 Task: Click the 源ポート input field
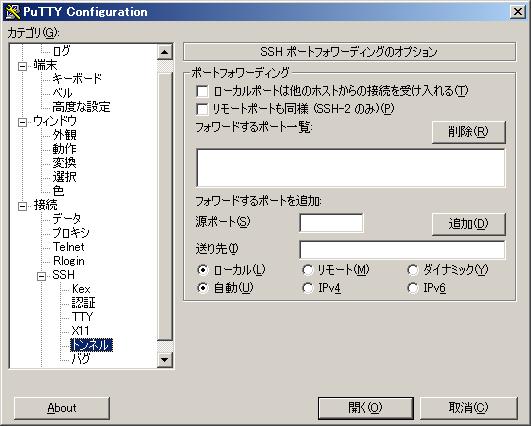click(x=331, y=222)
